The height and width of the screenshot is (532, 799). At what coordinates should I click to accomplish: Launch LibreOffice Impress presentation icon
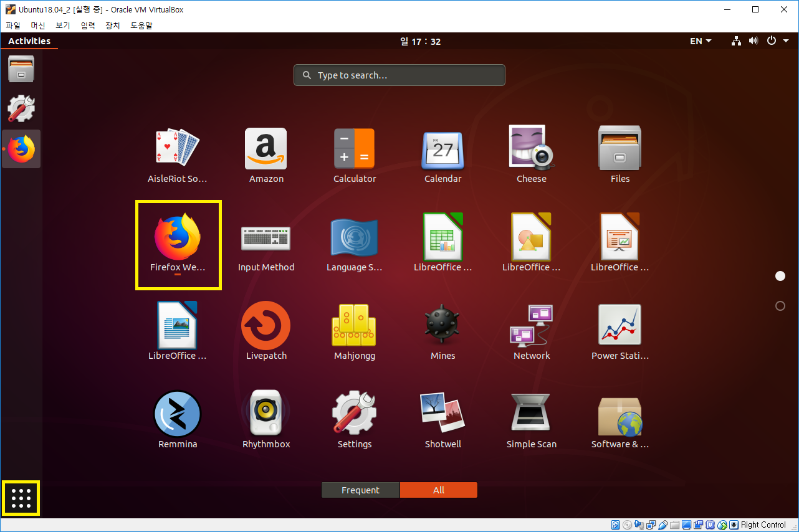coord(620,244)
